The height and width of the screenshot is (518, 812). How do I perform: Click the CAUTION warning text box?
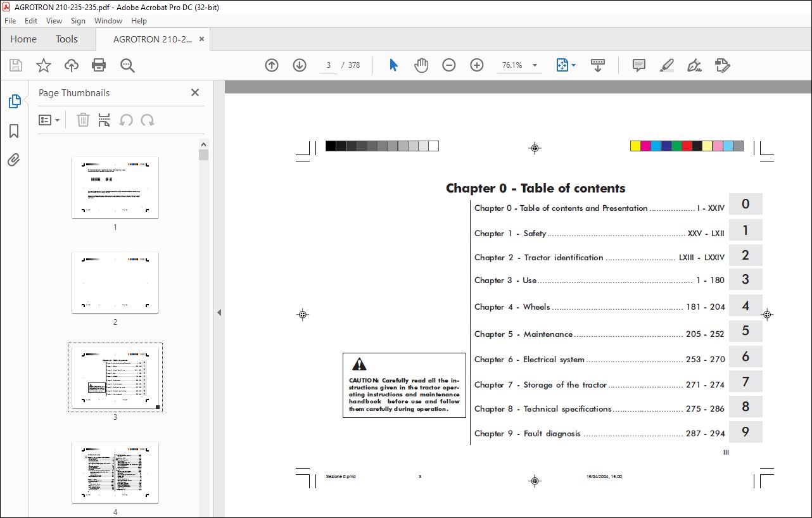[404, 386]
